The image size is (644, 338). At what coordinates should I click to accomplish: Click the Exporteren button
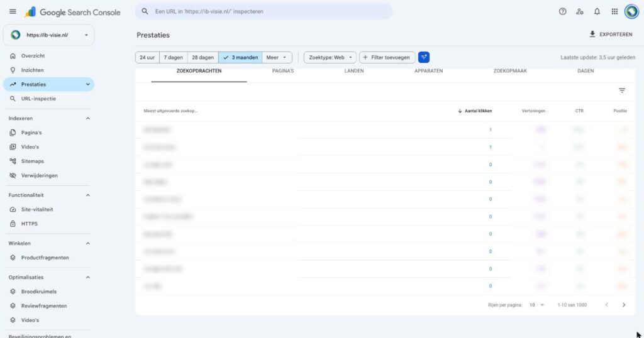pyautogui.click(x=611, y=35)
